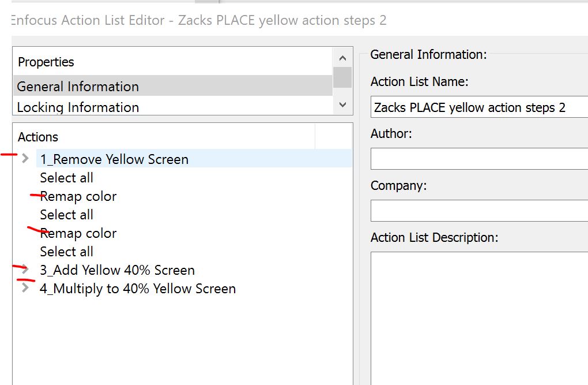Focus the Action List Description text area

[x=478, y=317]
